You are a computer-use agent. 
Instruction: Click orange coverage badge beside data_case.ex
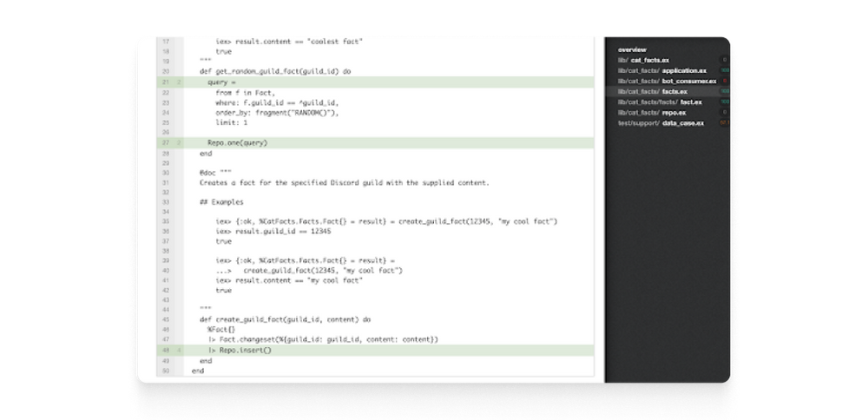(x=725, y=123)
